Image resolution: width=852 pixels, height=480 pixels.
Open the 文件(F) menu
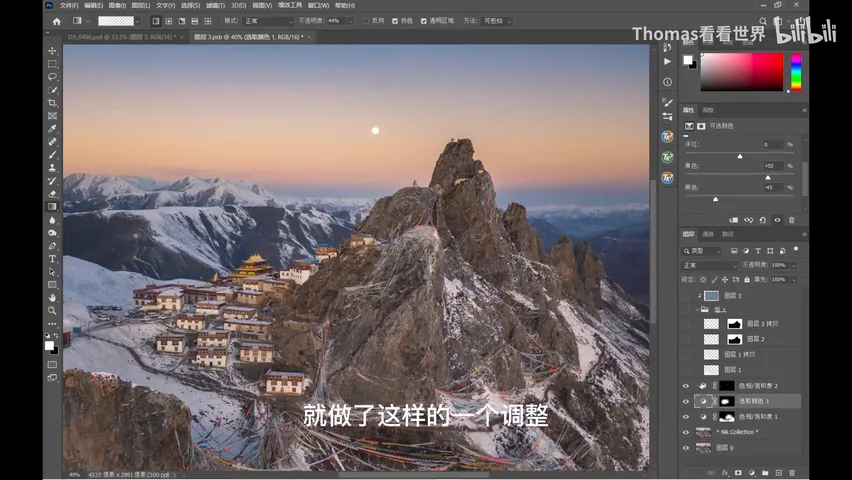tap(68, 5)
